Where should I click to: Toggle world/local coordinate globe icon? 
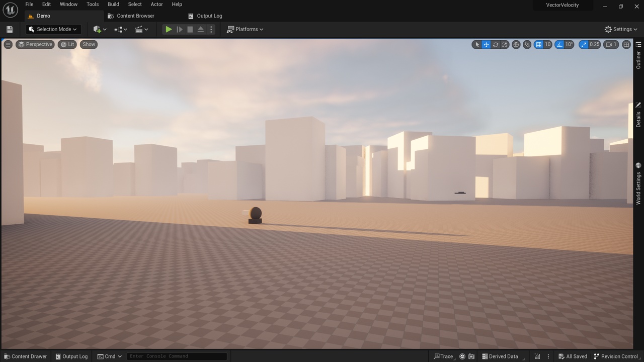coord(516,44)
